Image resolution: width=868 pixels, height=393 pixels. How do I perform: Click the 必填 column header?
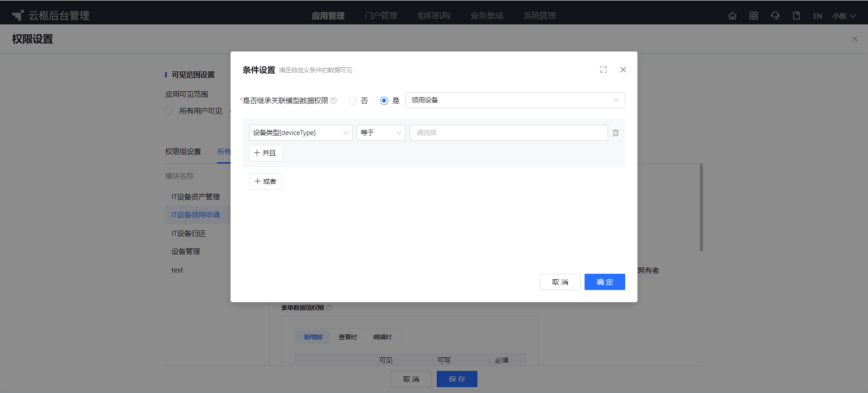tap(502, 360)
